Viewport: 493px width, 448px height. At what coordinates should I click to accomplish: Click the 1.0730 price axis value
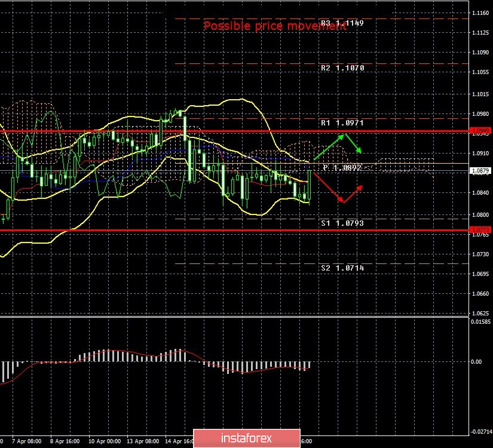tap(480, 254)
